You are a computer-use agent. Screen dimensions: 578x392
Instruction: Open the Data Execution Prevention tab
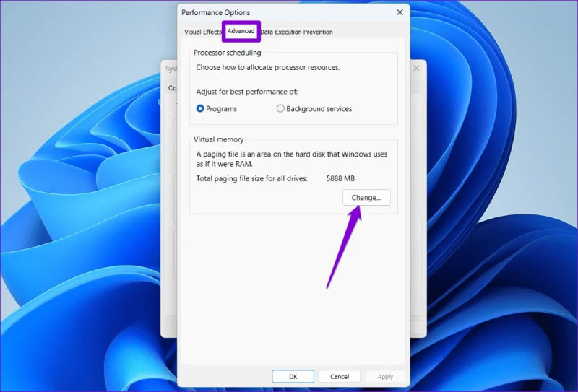coord(296,32)
